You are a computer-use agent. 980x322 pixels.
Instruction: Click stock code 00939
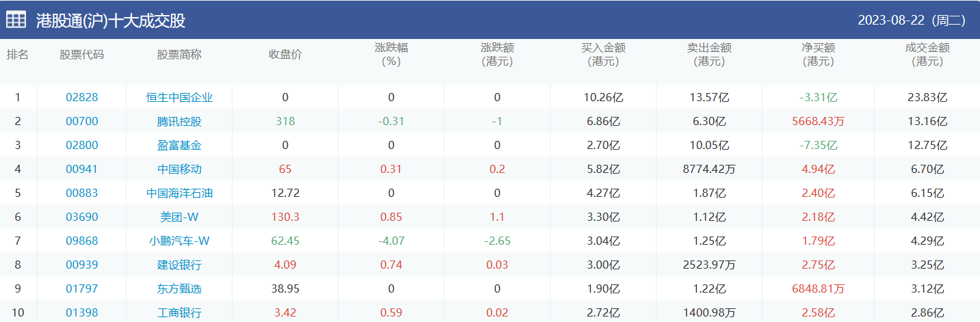[x=82, y=265]
